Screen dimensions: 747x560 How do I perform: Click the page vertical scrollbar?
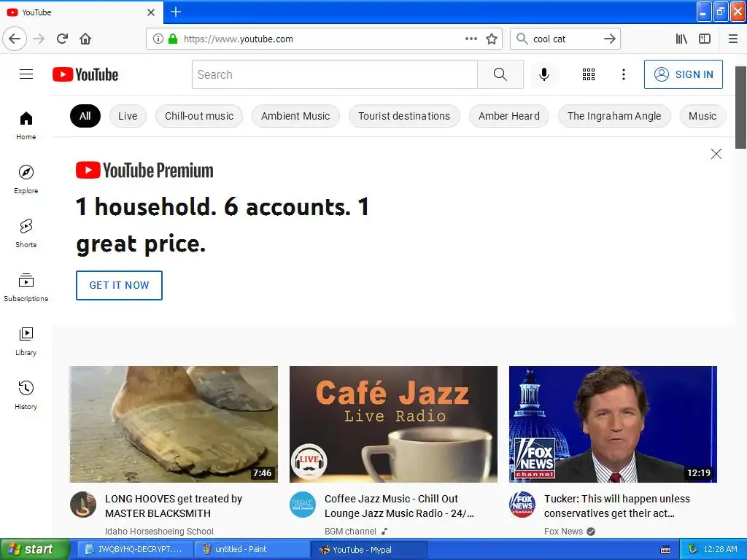(x=741, y=107)
